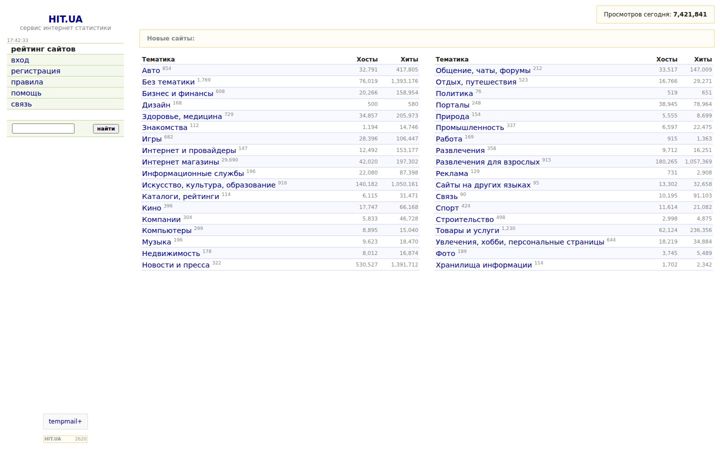The width and height of the screenshot is (720, 450).
Task: Select рейтинг сайтов in the sidebar menu
Action: [x=43, y=49]
